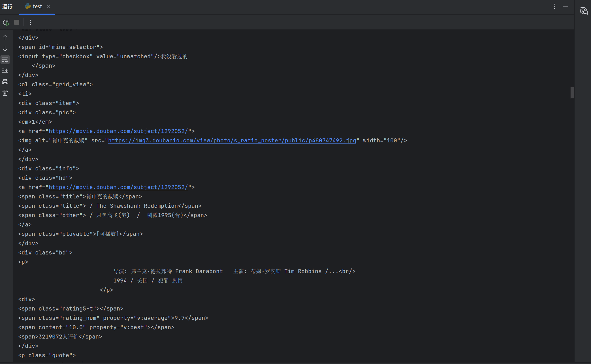The image size is (591, 364).
Task: Jump up the stack trace arrow
Action: [5, 38]
